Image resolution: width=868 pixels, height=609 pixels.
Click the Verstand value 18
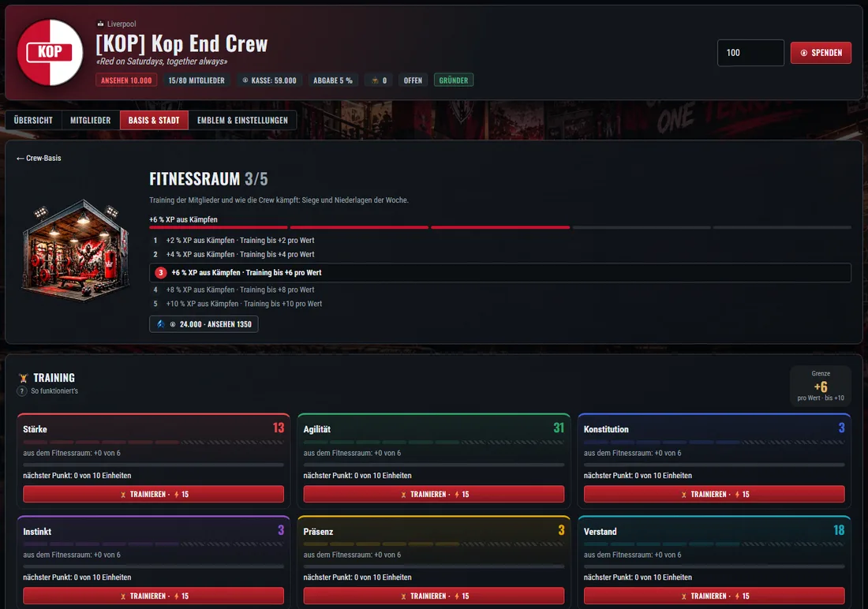click(x=839, y=530)
